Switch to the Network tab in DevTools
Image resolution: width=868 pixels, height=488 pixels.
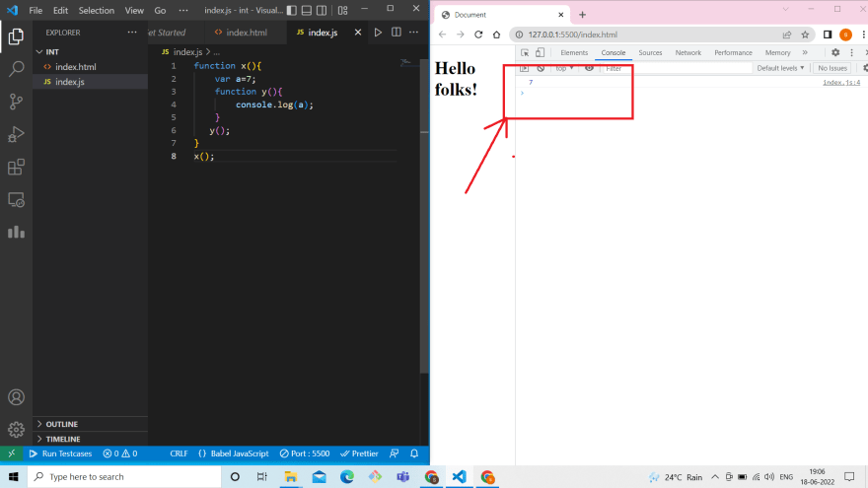(688, 52)
